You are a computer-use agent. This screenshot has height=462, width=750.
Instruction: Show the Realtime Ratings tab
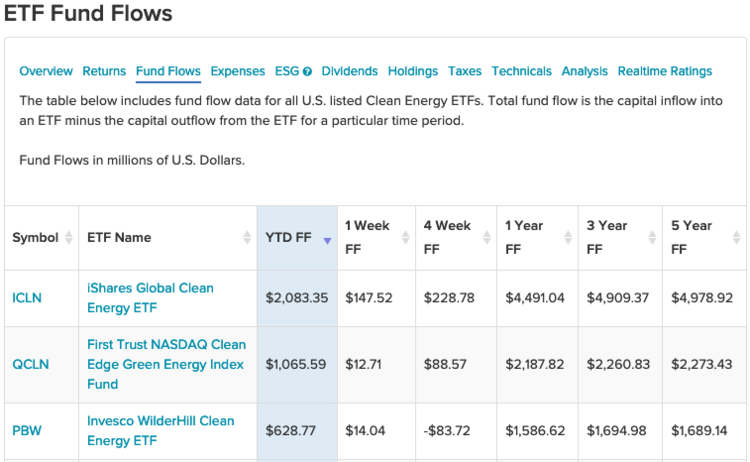pos(664,71)
